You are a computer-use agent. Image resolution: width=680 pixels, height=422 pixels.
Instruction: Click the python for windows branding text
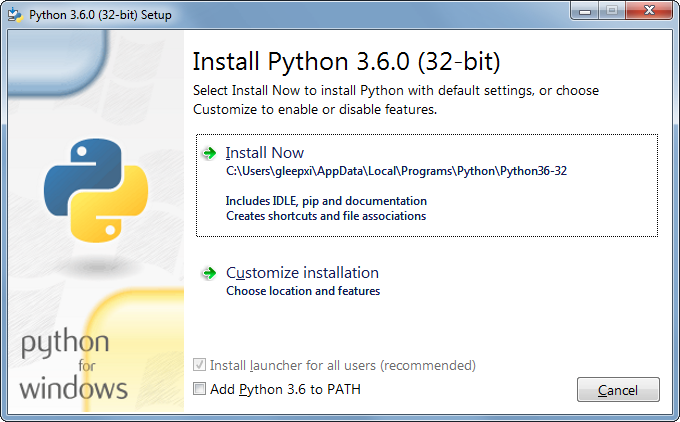tap(74, 363)
